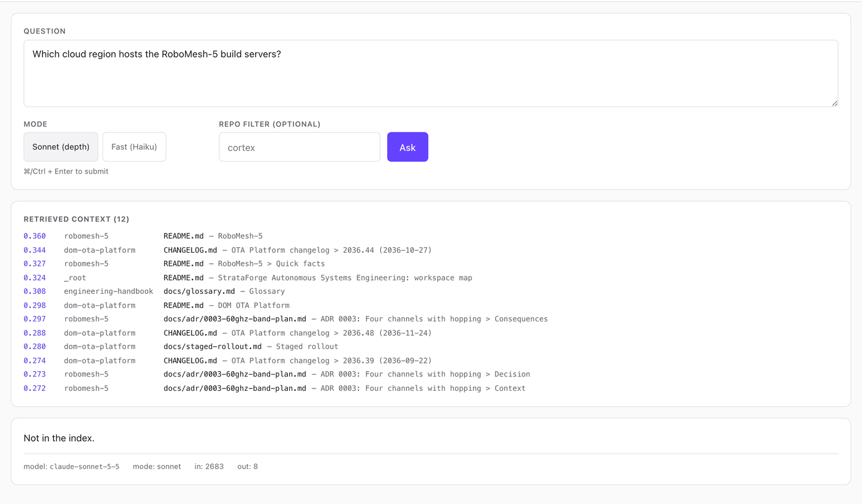The width and height of the screenshot is (862, 504).
Task: Click the 'in: 2683' token count
Action: [x=209, y=466]
